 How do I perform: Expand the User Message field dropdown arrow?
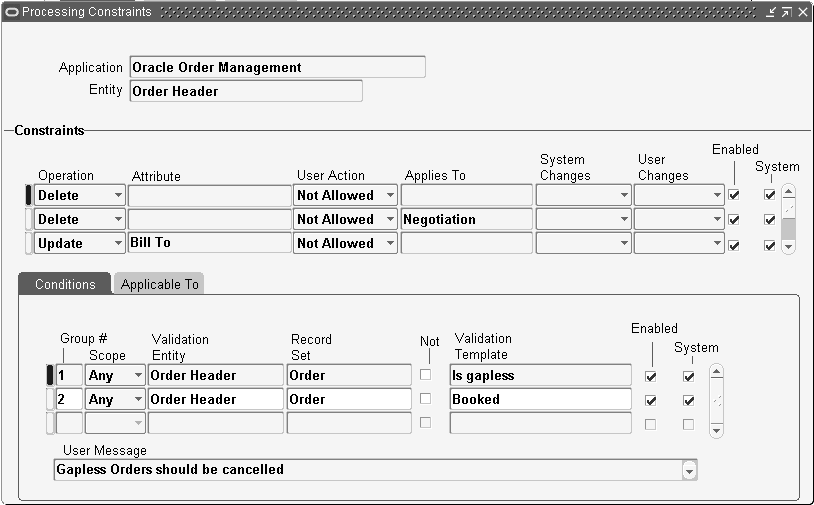689,470
